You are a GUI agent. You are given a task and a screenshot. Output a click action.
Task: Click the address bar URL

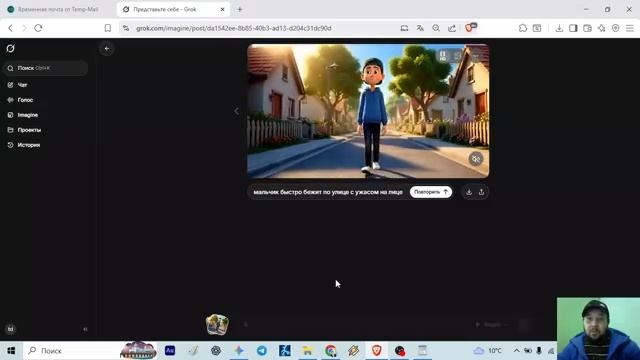tap(233, 28)
